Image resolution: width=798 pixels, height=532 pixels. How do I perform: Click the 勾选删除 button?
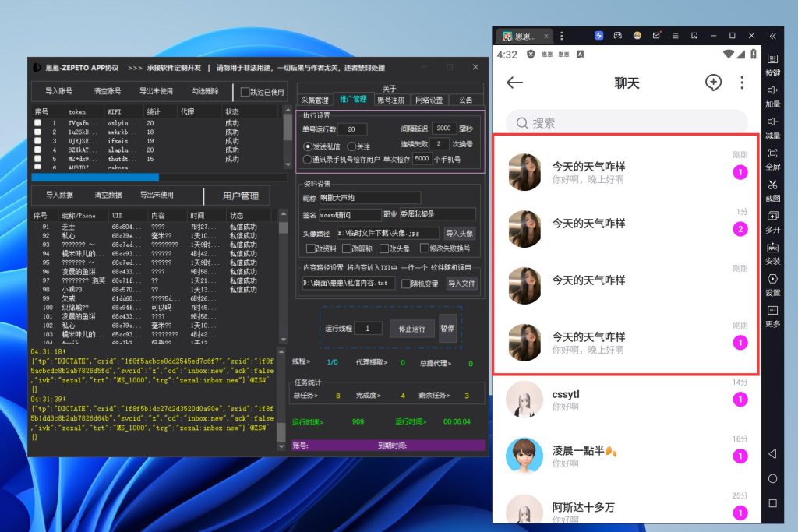pyautogui.click(x=205, y=91)
